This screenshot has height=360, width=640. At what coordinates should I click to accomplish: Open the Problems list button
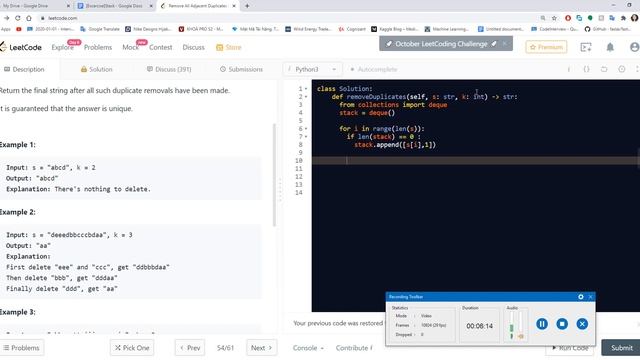coord(22,348)
